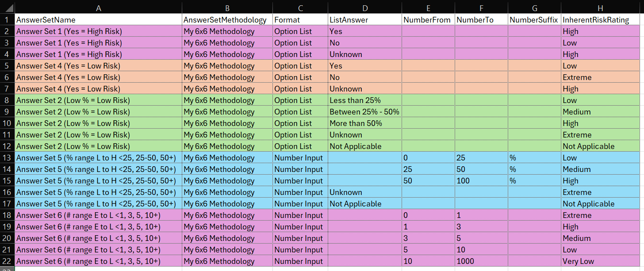The width and height of the screenshot is (644, 271).
Task: Select column B header
Action: (227, 8)
